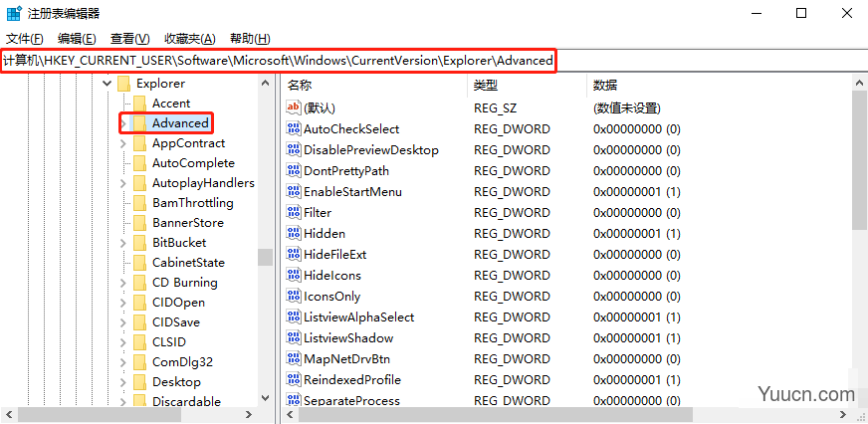
Task: Click tree pane scroll down arrow
Action: click(x=265, y=398)
